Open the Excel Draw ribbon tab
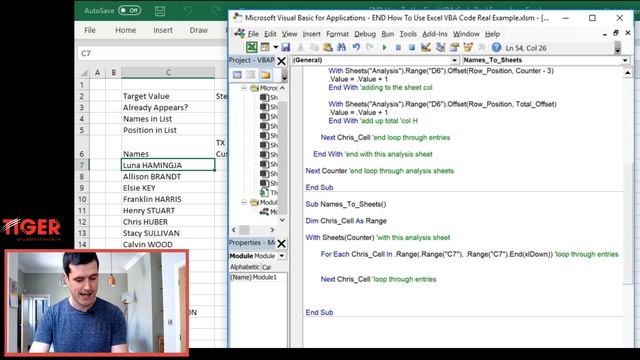 (198, 30)
